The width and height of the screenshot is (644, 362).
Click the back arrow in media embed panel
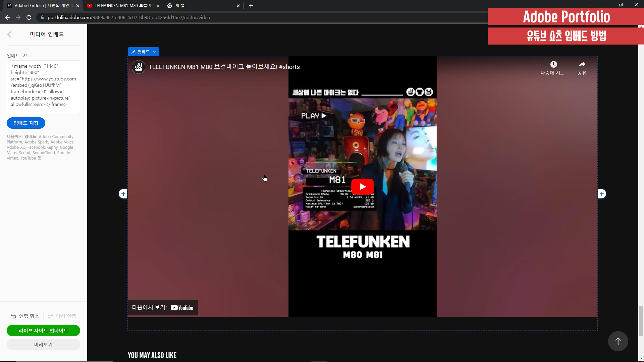[9, 34]
